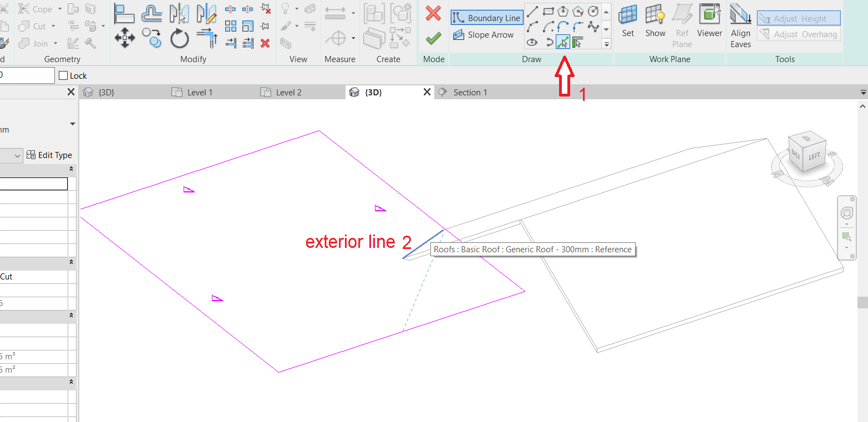Select the Spline draw tool
868x422 pixels.
pos(592,26)
